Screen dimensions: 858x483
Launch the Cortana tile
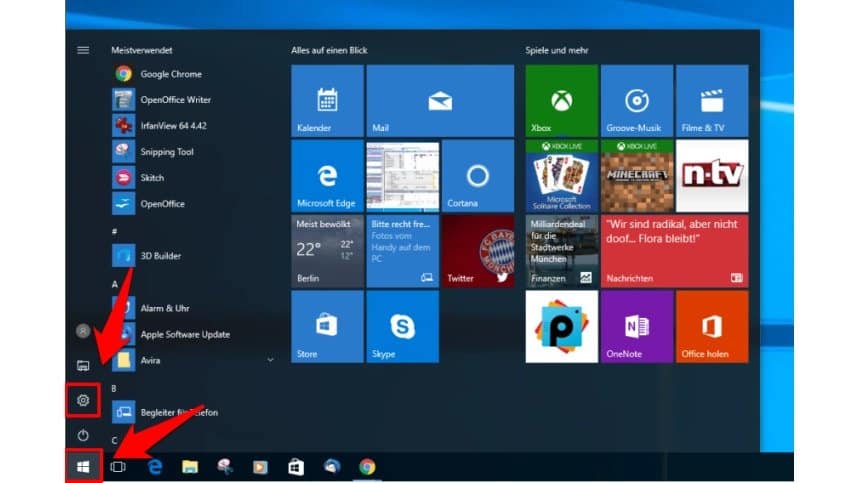[477, 176]
